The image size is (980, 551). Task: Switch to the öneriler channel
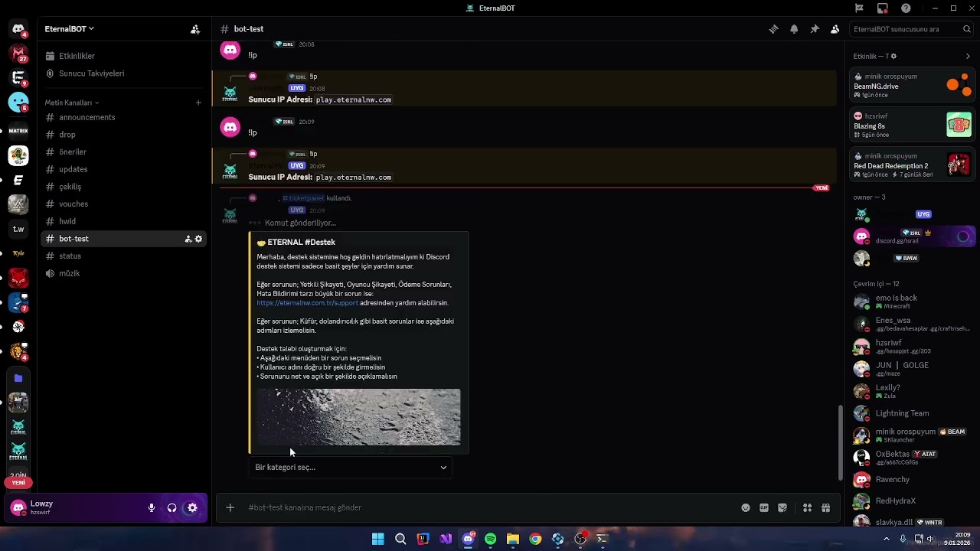[125, 152]
